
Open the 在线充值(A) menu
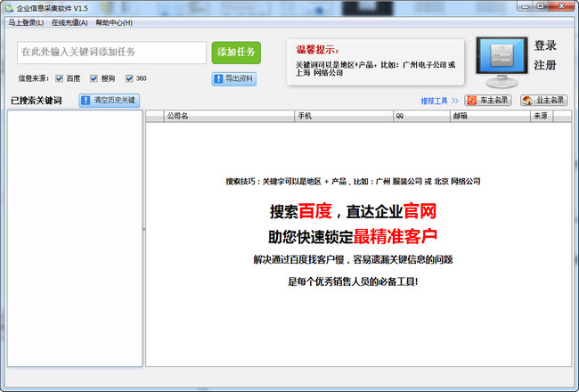69,23
